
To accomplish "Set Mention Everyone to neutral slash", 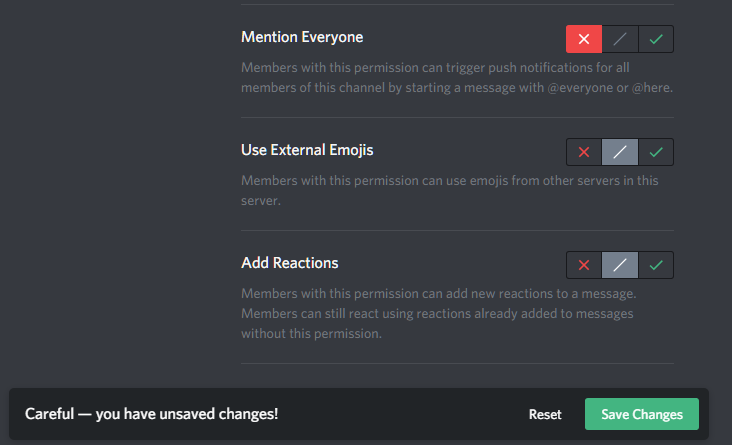I will pyautogui.click(x=620, y=39).
